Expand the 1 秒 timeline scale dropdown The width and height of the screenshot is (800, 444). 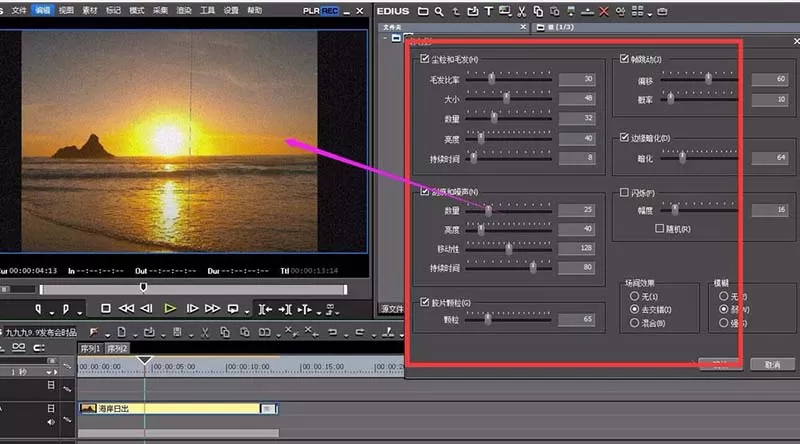48,372
